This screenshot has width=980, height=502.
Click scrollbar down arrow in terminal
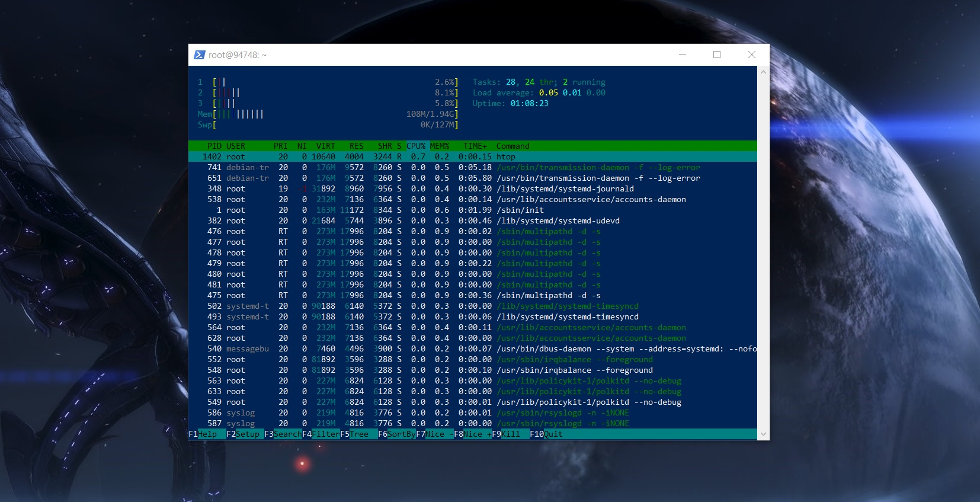[x=763, y=434]
